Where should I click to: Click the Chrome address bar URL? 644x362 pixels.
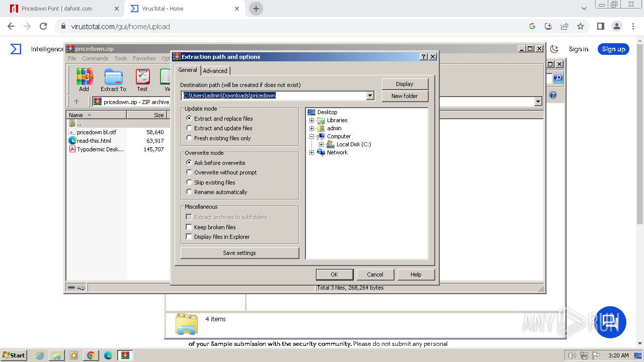point(120,26)
